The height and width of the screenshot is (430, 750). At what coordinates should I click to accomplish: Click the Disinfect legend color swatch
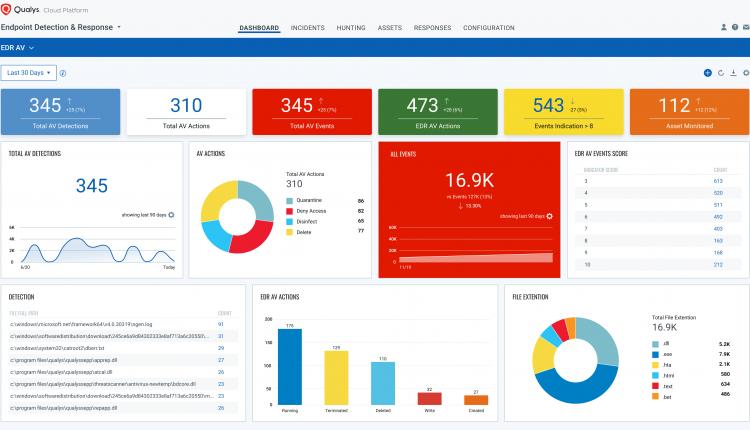289,221
